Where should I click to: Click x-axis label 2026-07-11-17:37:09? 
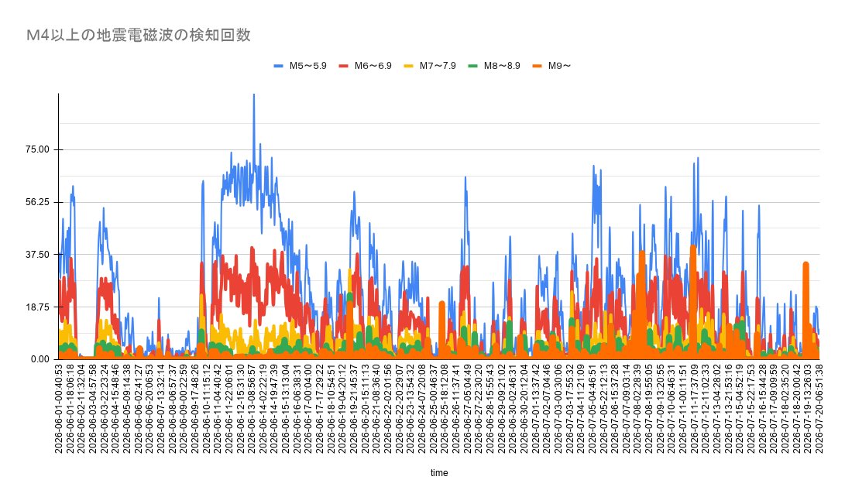(x=695, y=409)
